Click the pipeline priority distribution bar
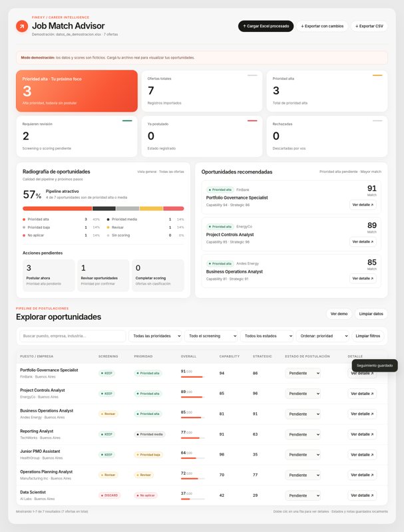404x532 pixels. [103, 208]
